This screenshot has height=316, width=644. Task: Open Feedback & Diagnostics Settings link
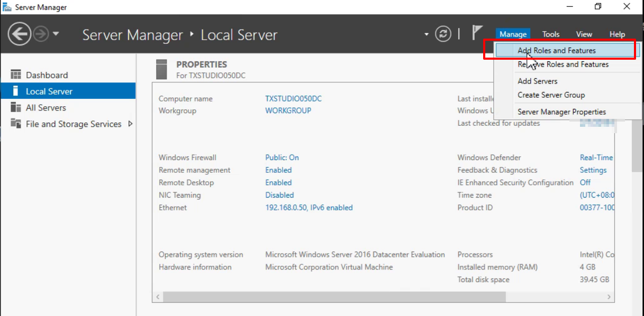(593, 170)
